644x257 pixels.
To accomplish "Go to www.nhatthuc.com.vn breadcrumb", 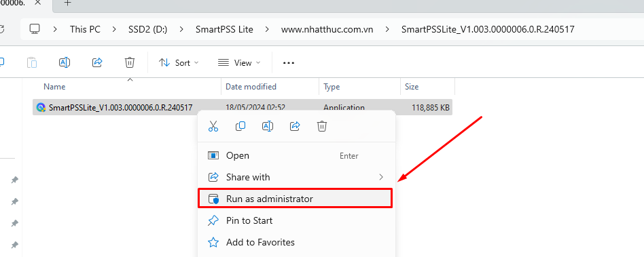I will 327,30.
